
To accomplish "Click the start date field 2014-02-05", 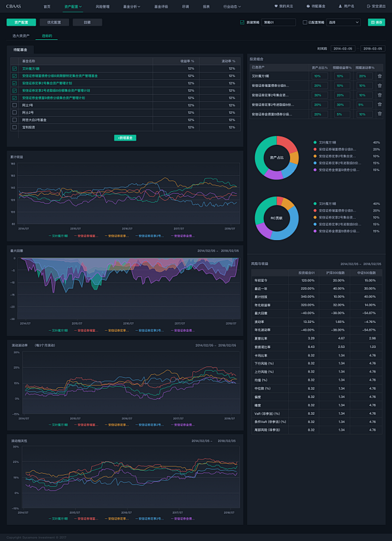I will tap(343, 49).
